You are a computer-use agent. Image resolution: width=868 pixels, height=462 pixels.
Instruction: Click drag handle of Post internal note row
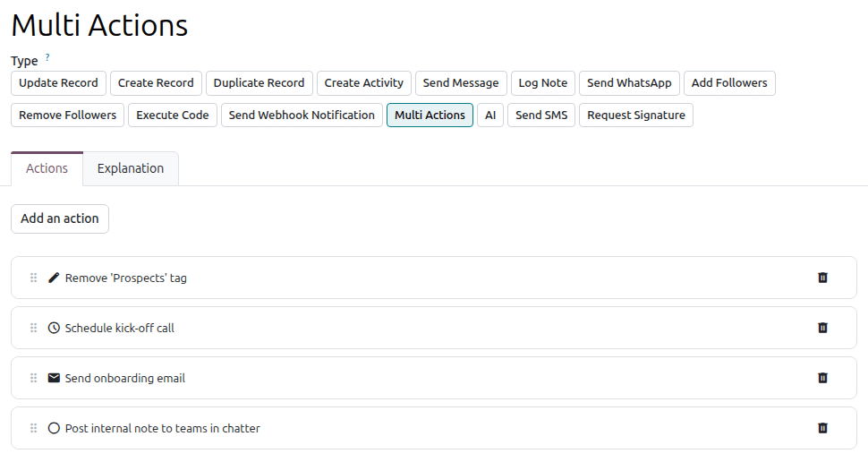pos(33,428)
